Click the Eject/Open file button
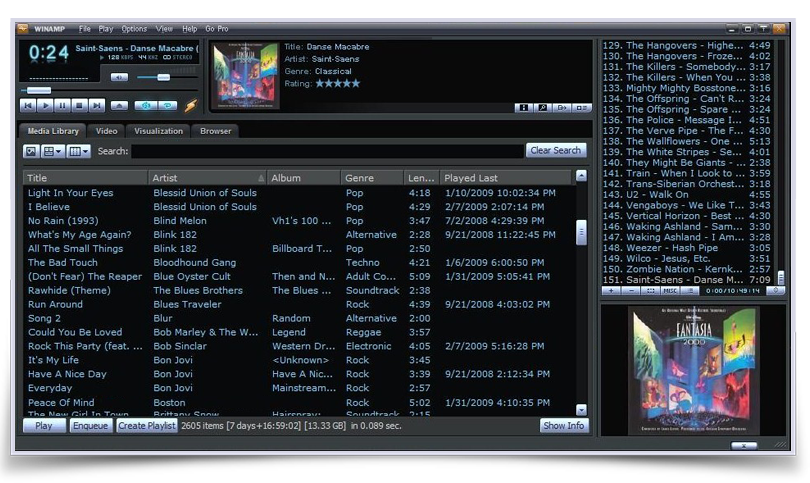Viewport: 810px width, 483px height. (119, 104)
